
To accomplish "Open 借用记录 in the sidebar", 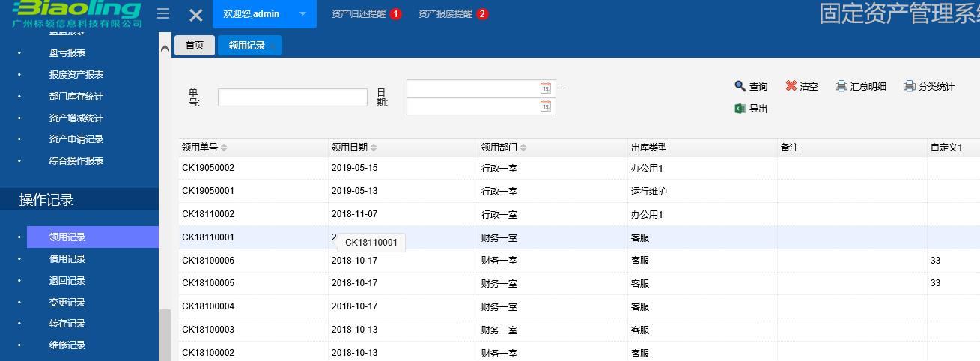I will click(x=67, y=259).
